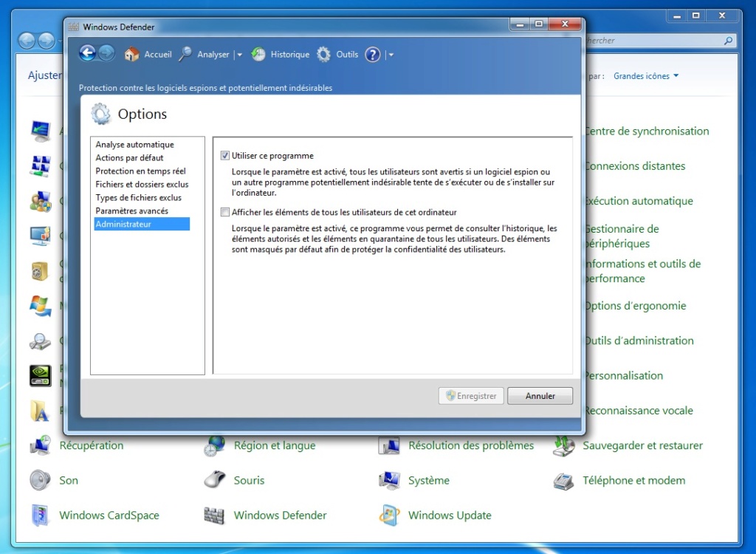Click the Defender forward arrow button
756x554 pixels.
pos(106,53)
